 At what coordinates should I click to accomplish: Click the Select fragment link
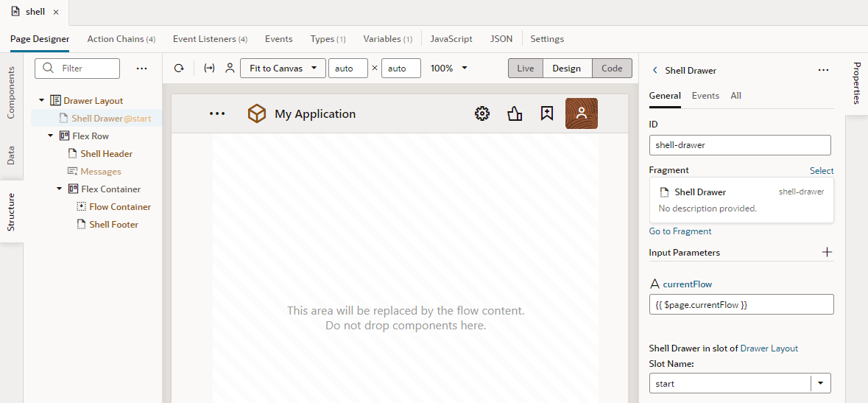click(822, 171)
